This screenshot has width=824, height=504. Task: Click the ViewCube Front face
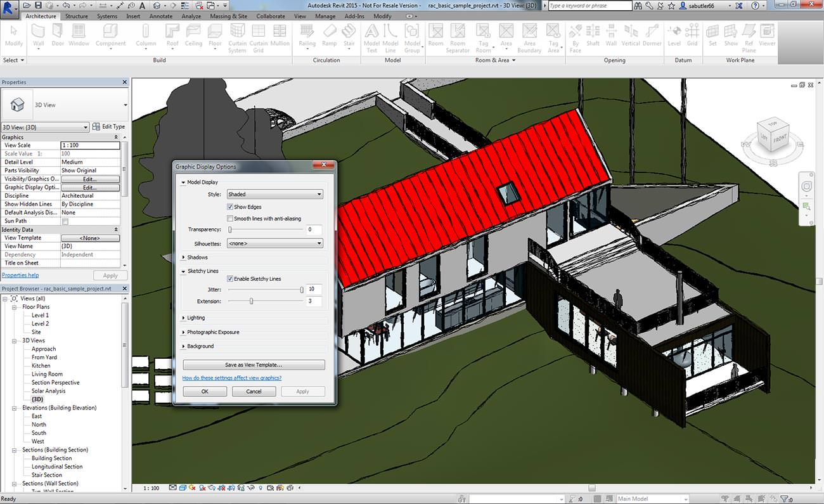coord(780,139)
